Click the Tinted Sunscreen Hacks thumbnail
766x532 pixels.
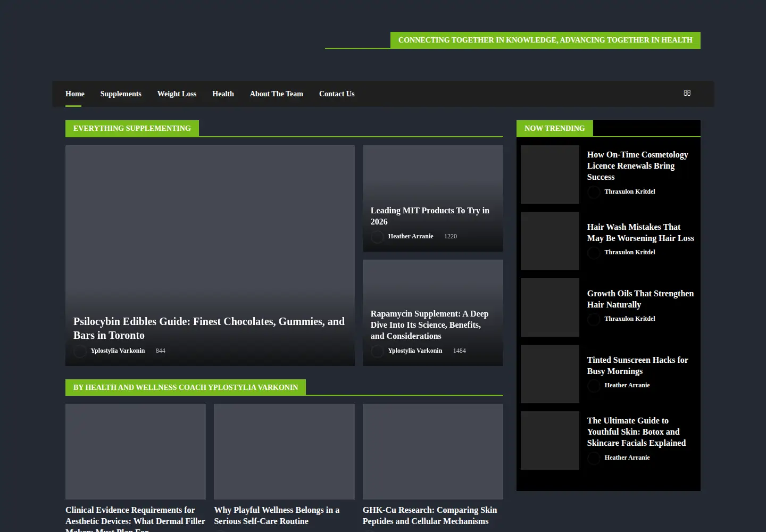[550, 374]
